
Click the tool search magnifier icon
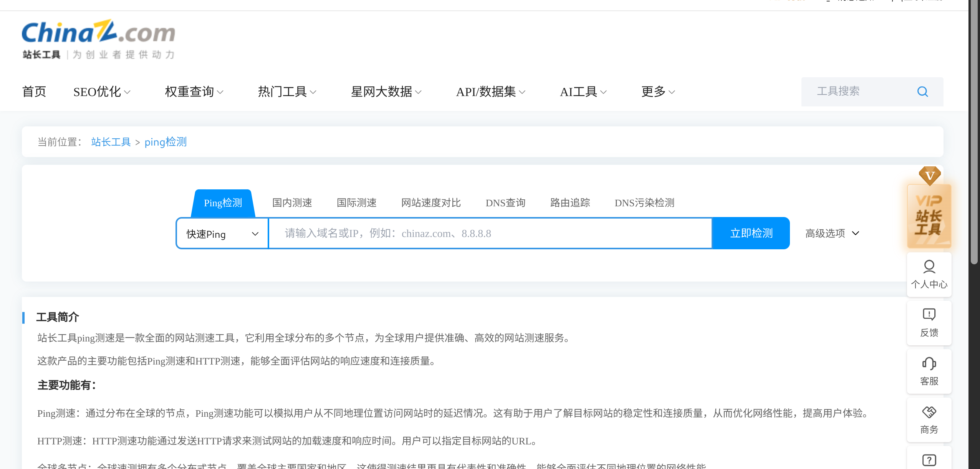click(x=922, y=92)
